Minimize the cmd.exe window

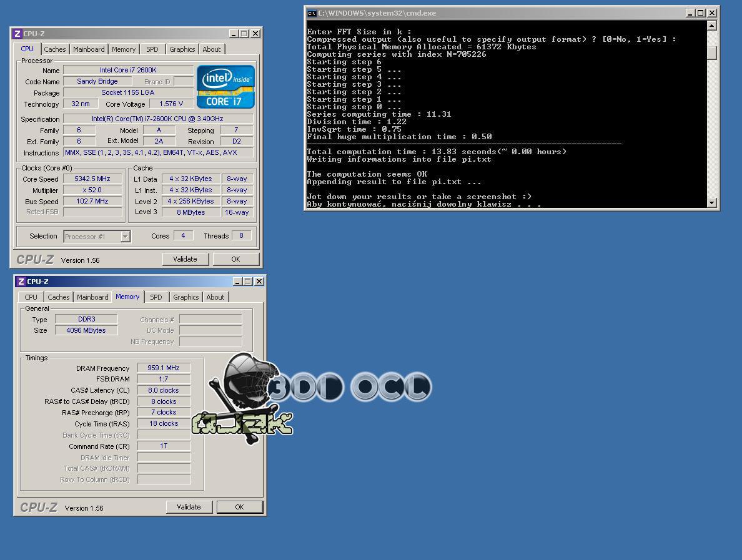[690, 13]
